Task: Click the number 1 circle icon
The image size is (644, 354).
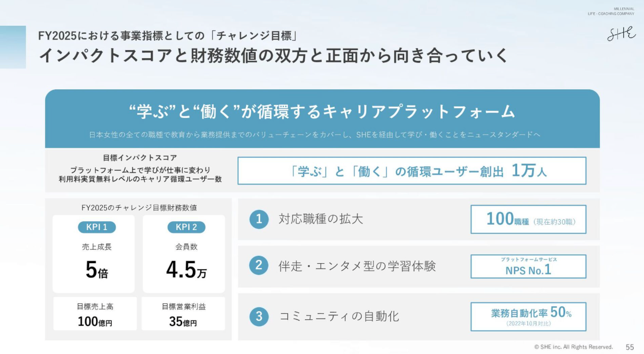Action: [259, 219]
